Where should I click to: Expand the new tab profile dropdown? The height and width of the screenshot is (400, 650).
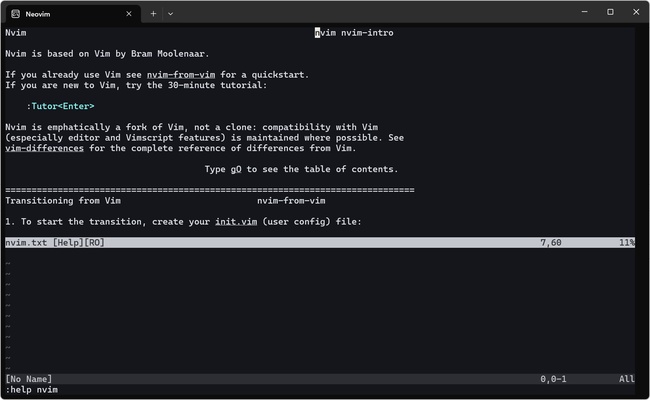coord(170,14)
